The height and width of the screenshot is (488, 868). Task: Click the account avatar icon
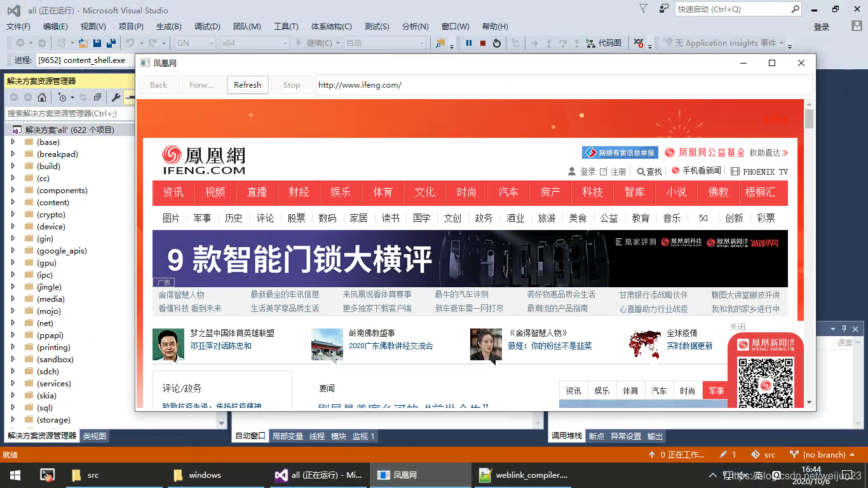857,26
